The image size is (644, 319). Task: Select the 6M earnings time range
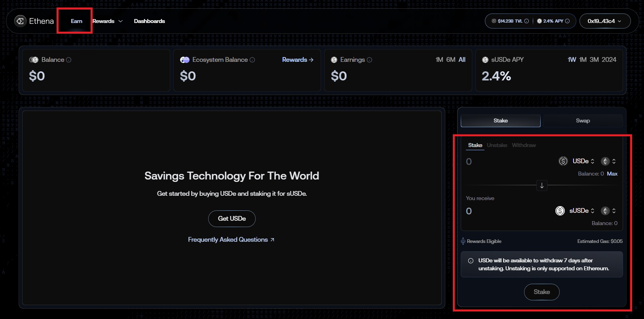[x=450, y=59]
